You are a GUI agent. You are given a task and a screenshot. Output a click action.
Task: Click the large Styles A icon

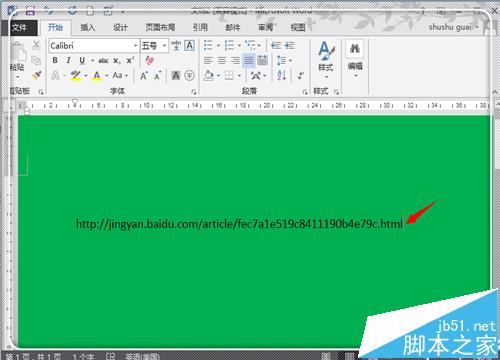coord(326,51)
